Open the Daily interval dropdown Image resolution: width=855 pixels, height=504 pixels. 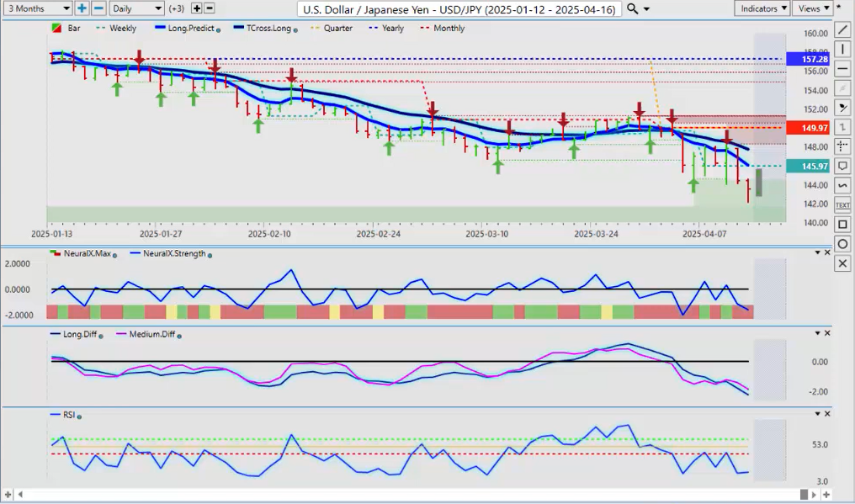point(135,8)
